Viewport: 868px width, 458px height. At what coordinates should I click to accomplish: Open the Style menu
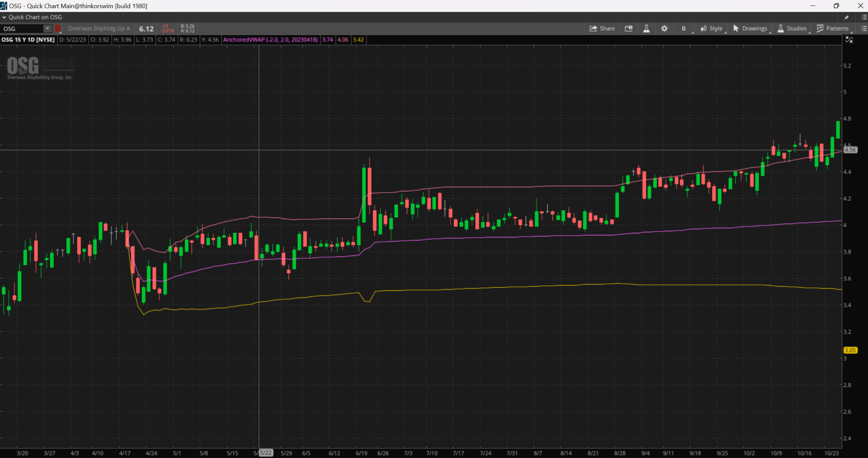coord(712,28)
